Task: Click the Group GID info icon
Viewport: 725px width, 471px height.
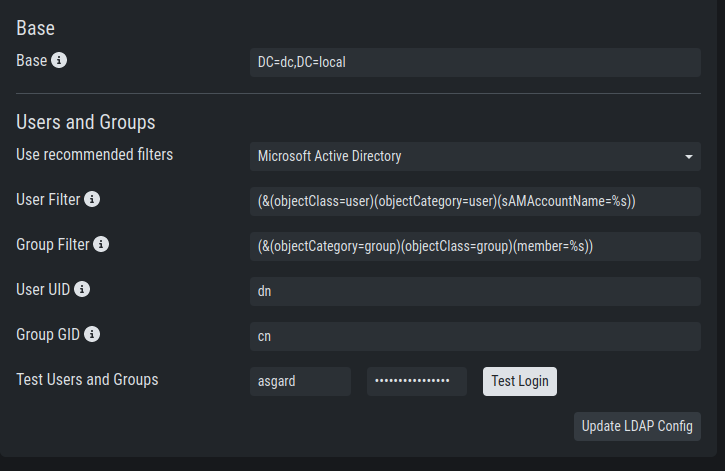Action: tap(92, 334)
